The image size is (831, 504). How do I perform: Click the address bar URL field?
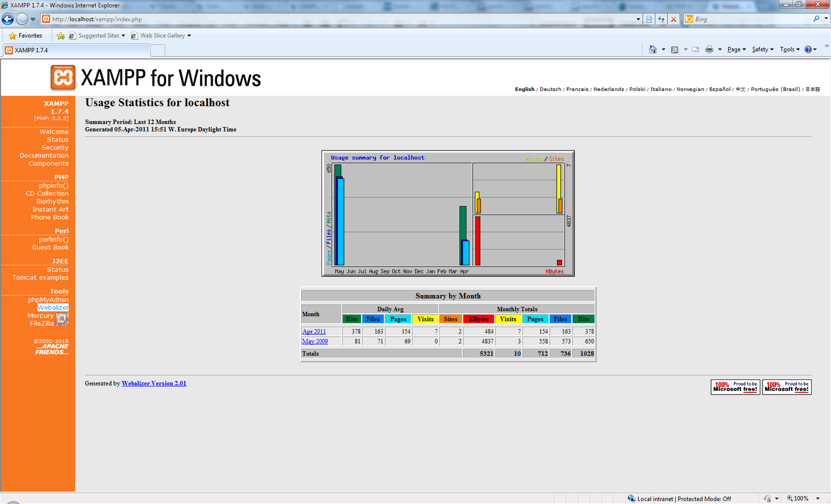[x=338, y=19]
